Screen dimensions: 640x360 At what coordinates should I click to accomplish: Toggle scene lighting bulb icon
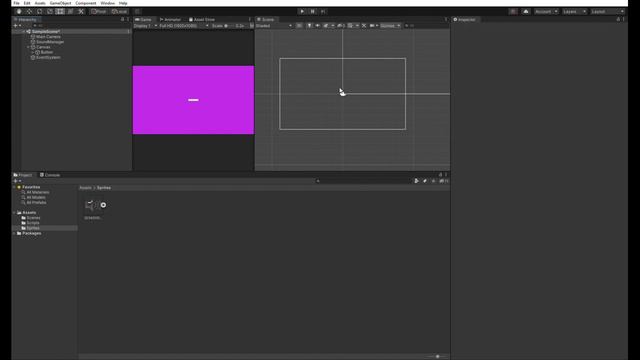coord(309,26)
